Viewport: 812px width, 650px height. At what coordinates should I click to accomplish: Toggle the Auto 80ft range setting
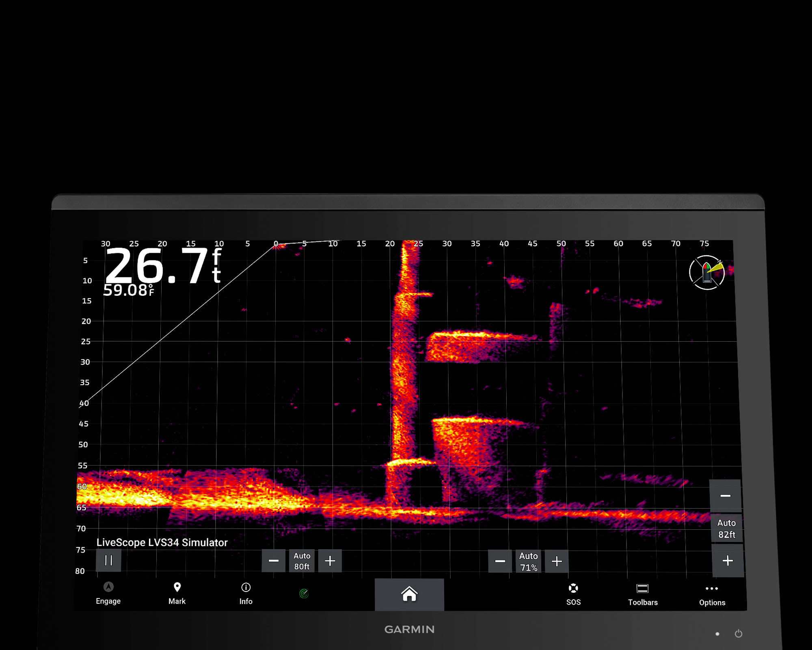(302, 561)
